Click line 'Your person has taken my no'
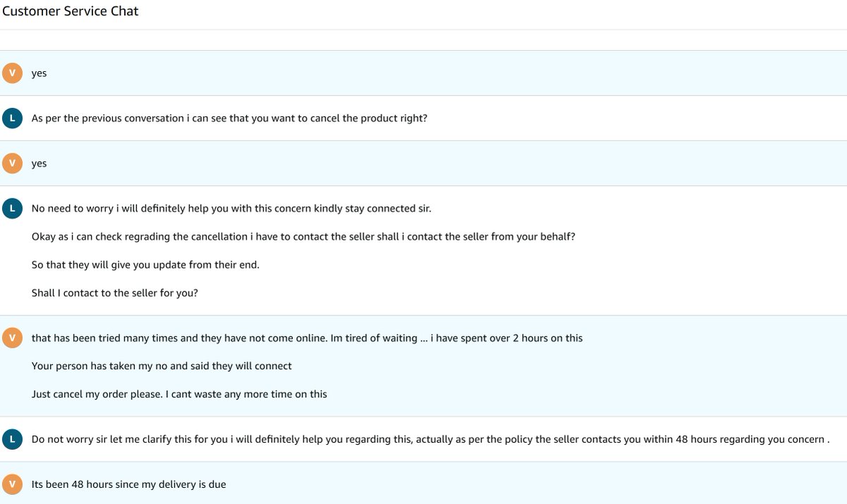847x504 pixels. pyautogui.click(x=162, y=366)
